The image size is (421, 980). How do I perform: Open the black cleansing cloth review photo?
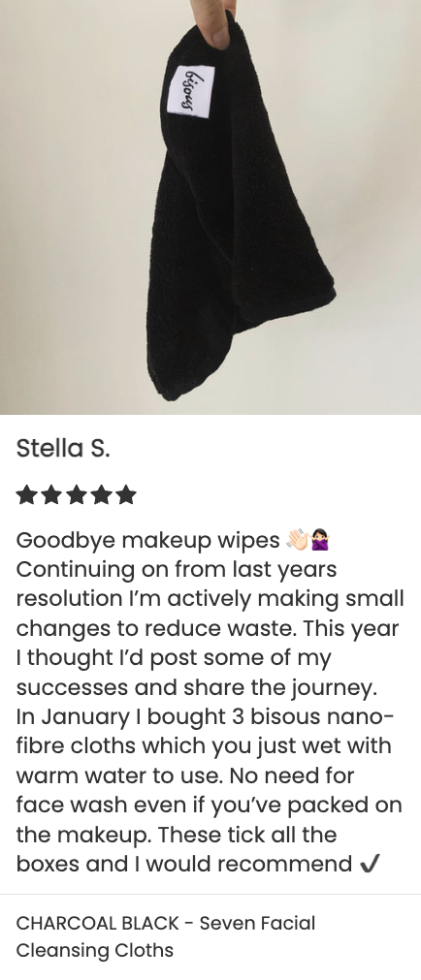tap(210, 206)
